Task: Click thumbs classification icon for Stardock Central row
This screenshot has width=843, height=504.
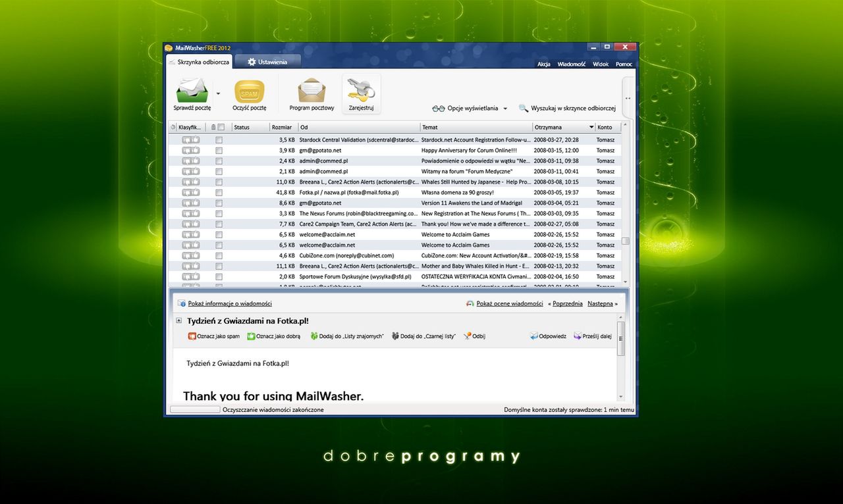Action: 191,140
